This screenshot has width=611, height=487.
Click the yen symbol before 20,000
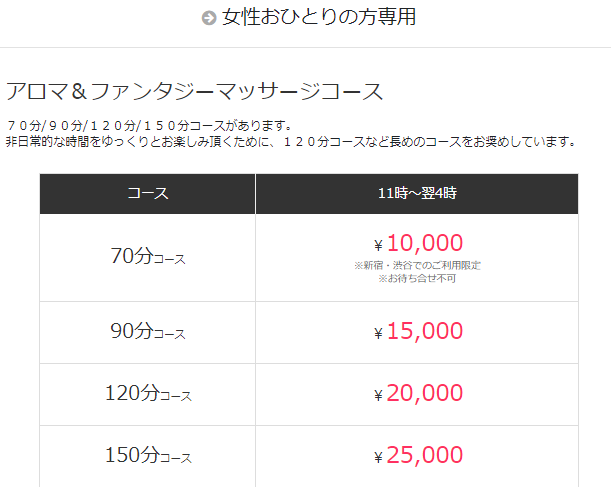379,397
